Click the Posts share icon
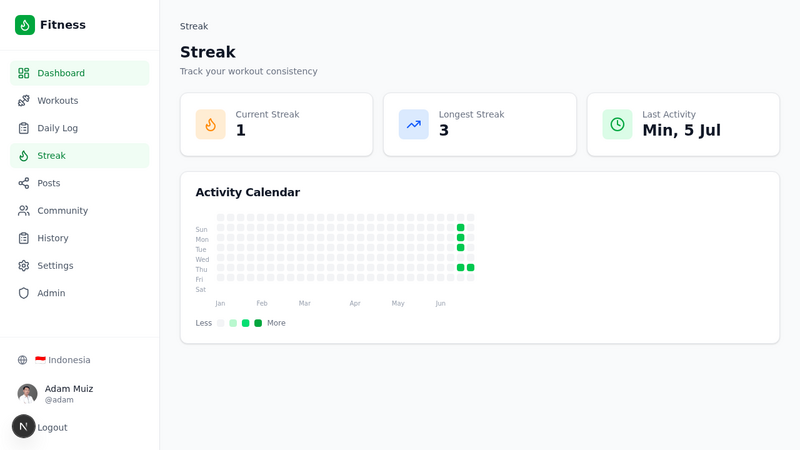Screen dimensions: 800x450 [x=23, y=183]
